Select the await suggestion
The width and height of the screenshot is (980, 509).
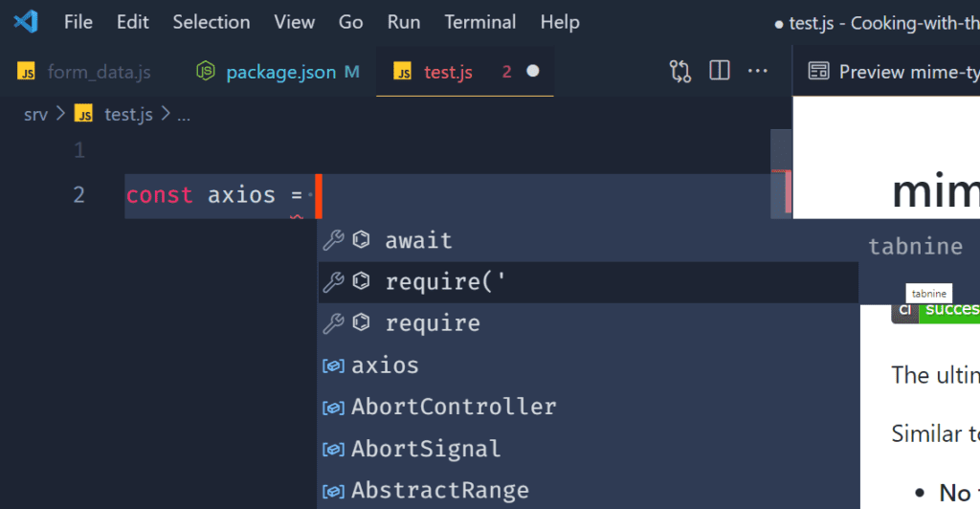(588, 240)
